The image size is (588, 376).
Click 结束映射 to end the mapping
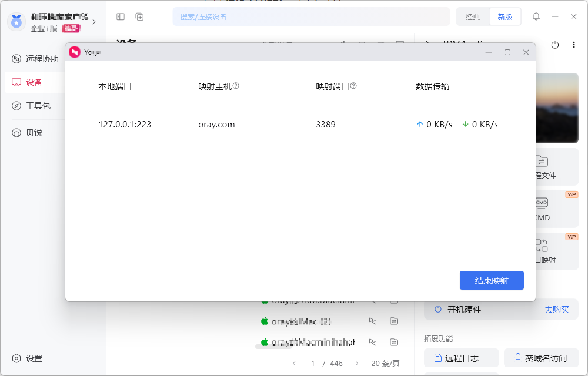[x=492, y=280]
